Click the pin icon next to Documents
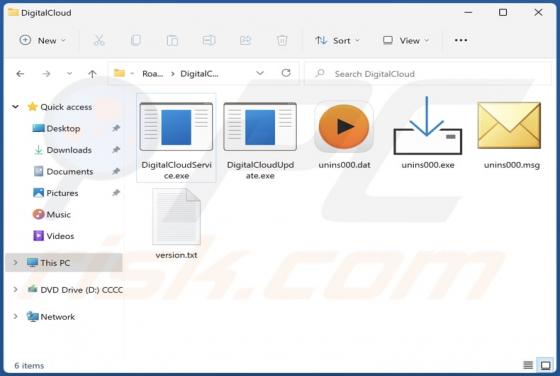 point(116,171)
